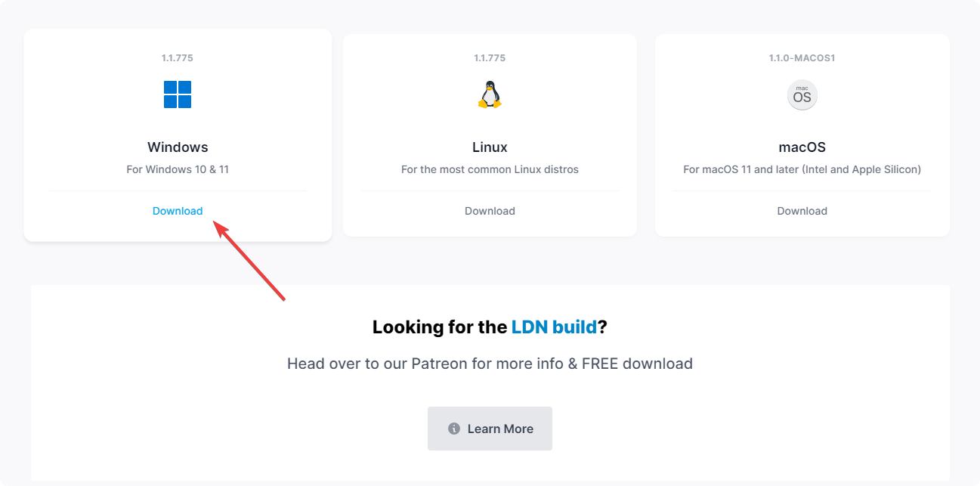Select the macOS card title

[x=802, y=147]
